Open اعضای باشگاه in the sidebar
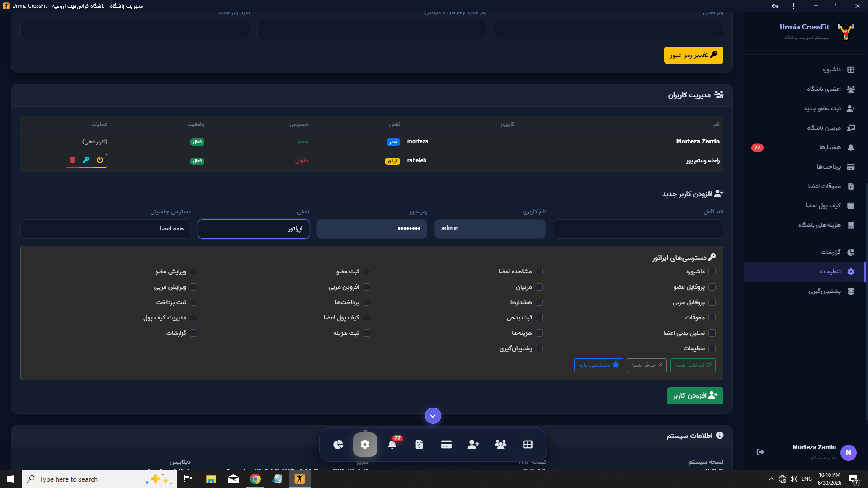 pyautogui.click(x=805, y=89)
